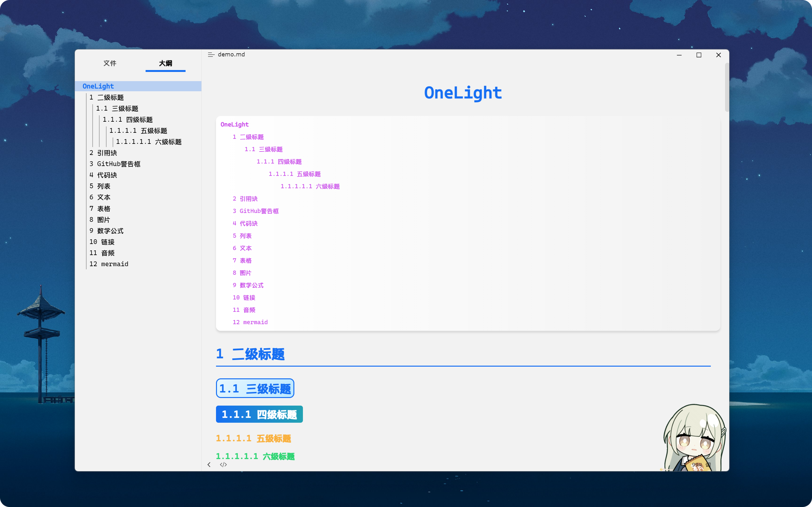Close the demo.md window

click(718, 55)
